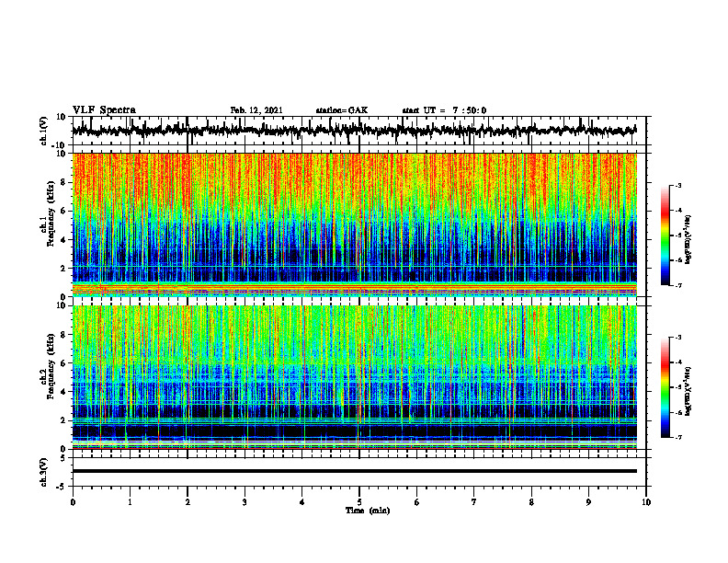Viewport: 728px width, 563px height.
Task: Click time axis tick label '8'
Action: click(x=531, y=502)
